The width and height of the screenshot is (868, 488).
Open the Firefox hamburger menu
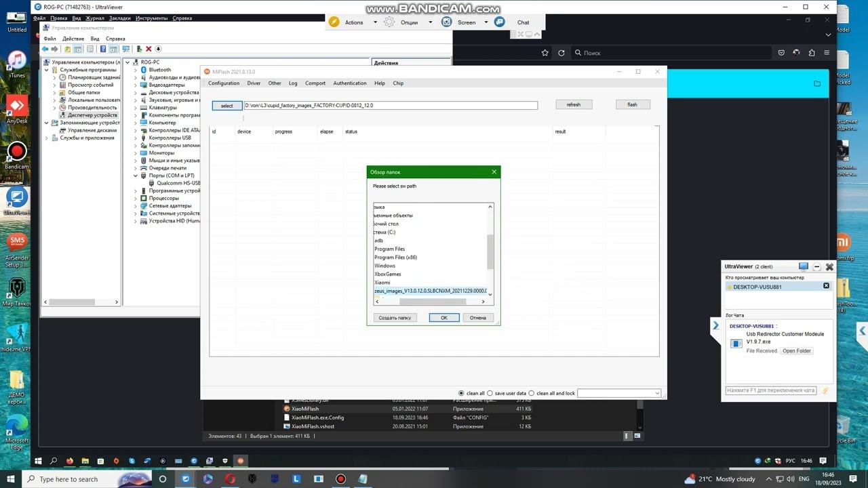[x=827, y=53]
